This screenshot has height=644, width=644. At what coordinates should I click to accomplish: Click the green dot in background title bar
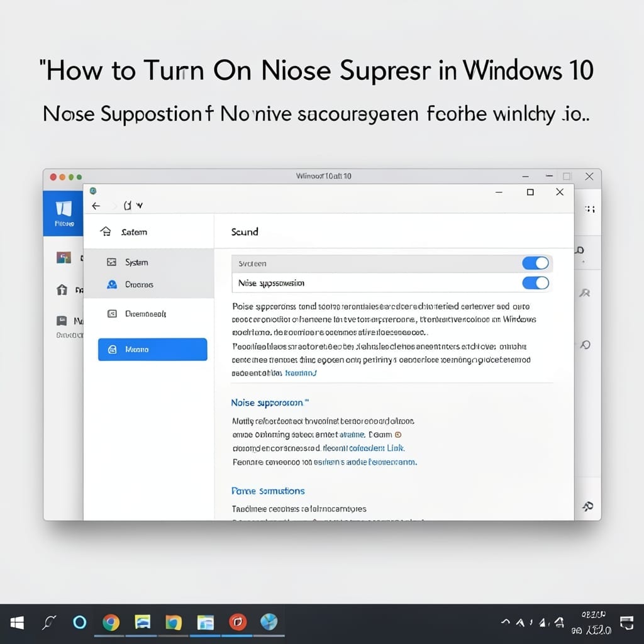(71, 177)
